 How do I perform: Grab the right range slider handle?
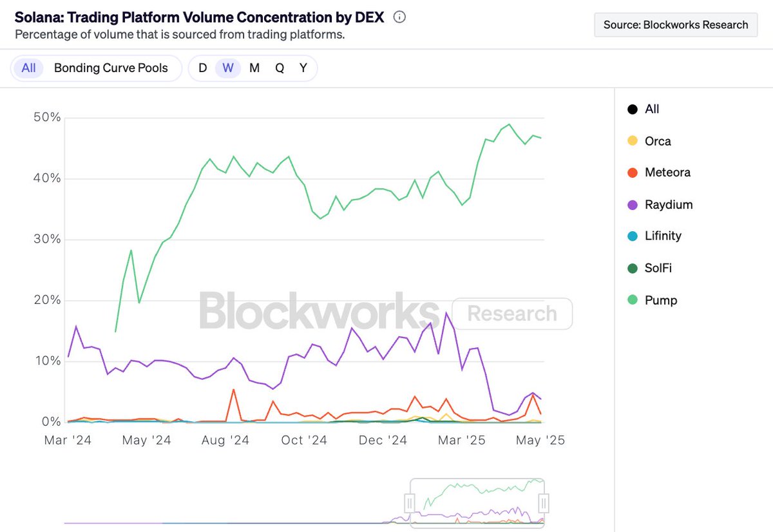pos(544,502)
